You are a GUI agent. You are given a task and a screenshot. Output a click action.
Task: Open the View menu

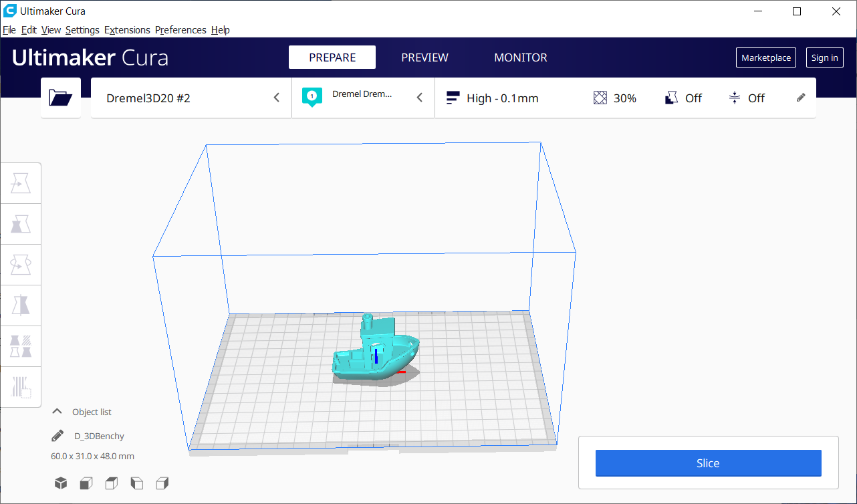pos(51,30)
